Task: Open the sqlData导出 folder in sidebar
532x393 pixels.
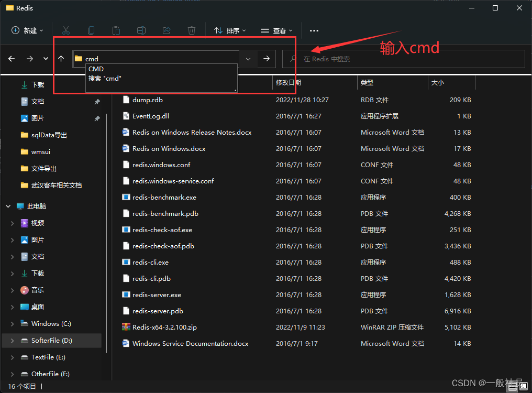Action: (x=49, y=135)
